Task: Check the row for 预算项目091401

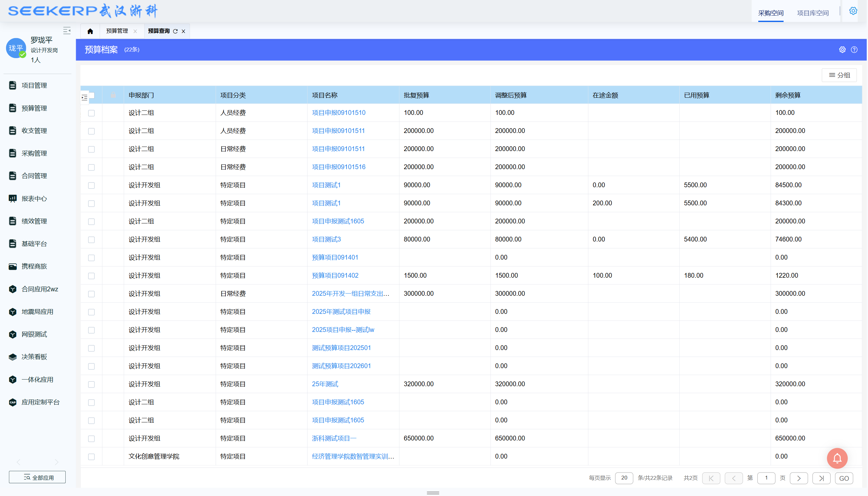Action: tap(91, 258)
